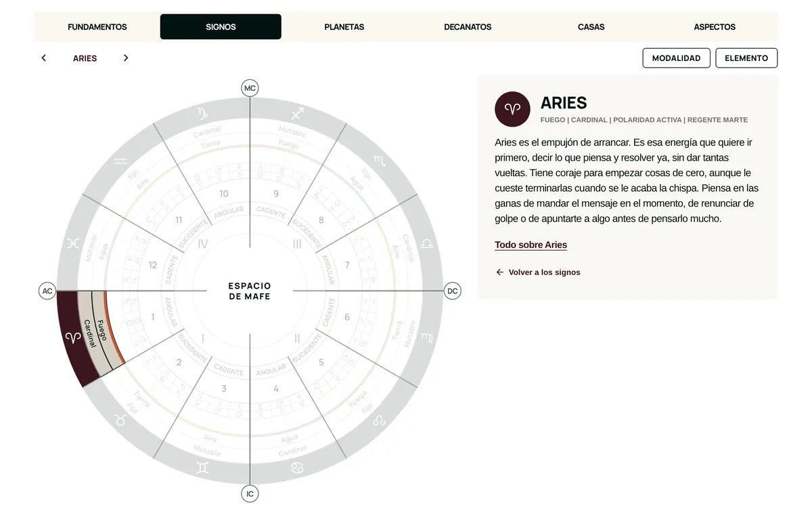
Task: Click the Fuego label in highlighted Aries segment
Action: tap(101, 329)
